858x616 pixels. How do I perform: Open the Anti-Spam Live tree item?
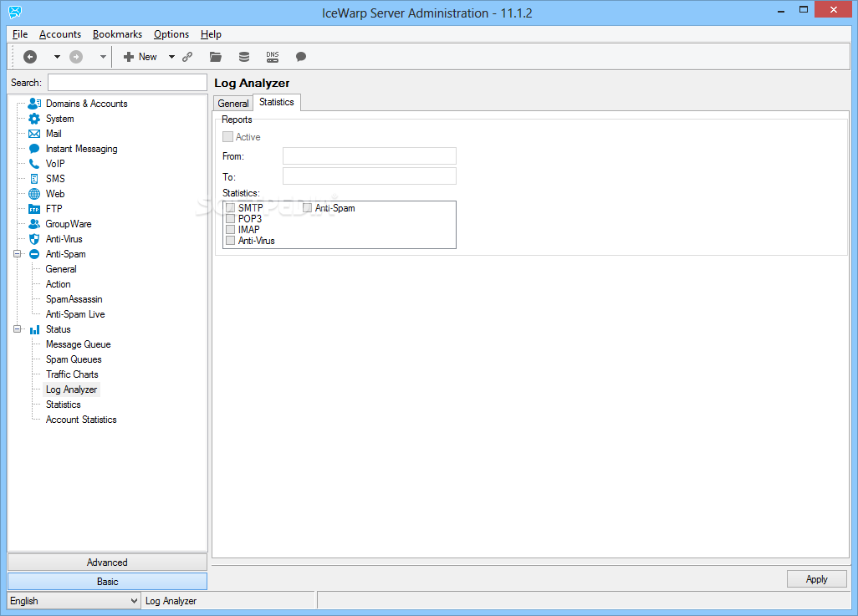(x=75, y=314)
